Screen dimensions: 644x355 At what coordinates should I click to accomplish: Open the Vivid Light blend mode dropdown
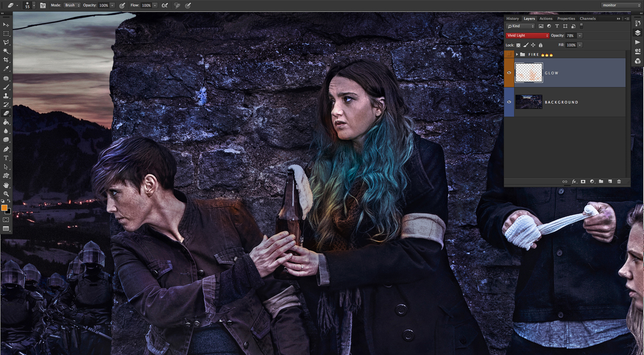[528, 36]
